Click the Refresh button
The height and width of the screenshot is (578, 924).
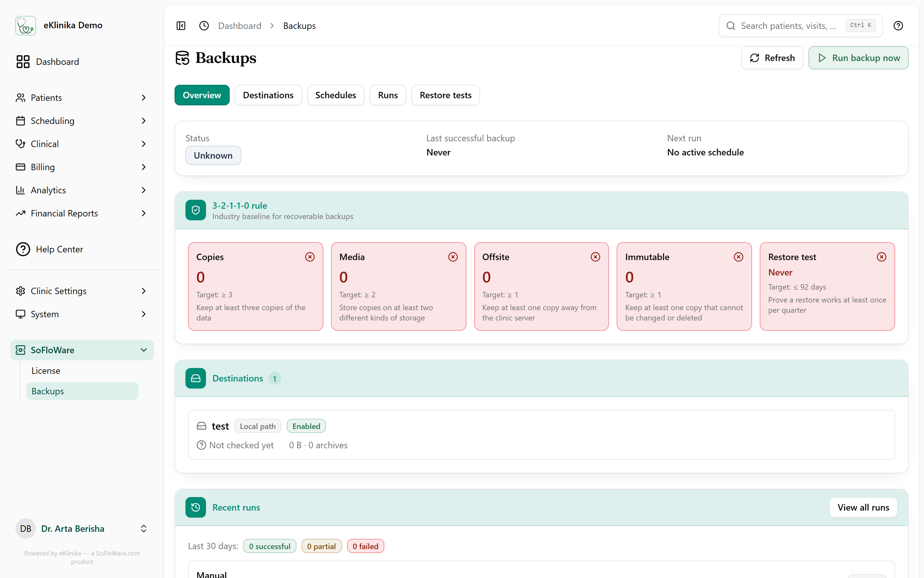(x=772, y=58)
